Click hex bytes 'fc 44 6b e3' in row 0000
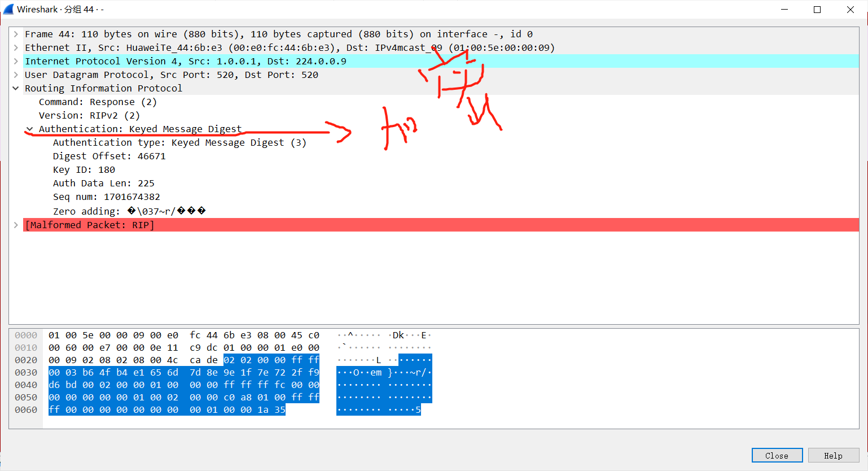868x471 pixels. (221, 335)
